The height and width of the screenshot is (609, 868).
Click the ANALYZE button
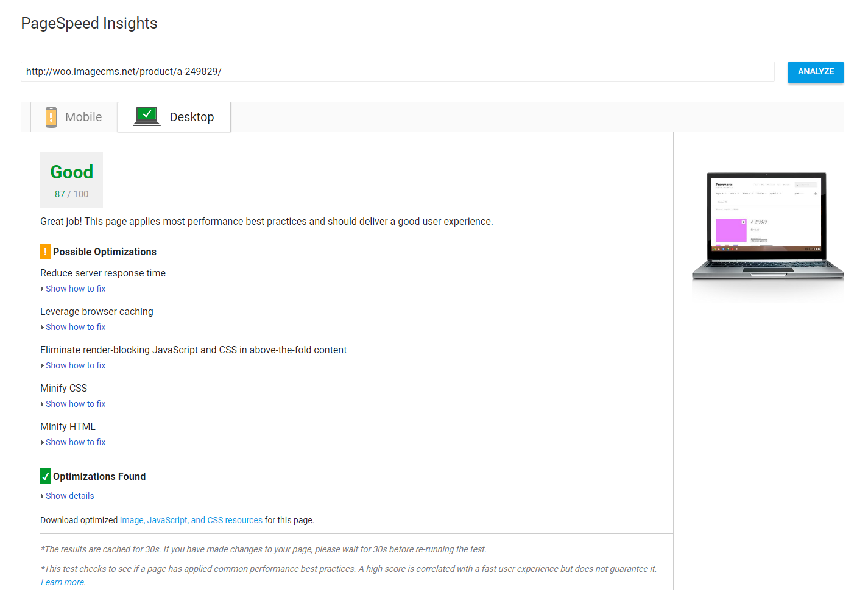click(x=816, y=72)
